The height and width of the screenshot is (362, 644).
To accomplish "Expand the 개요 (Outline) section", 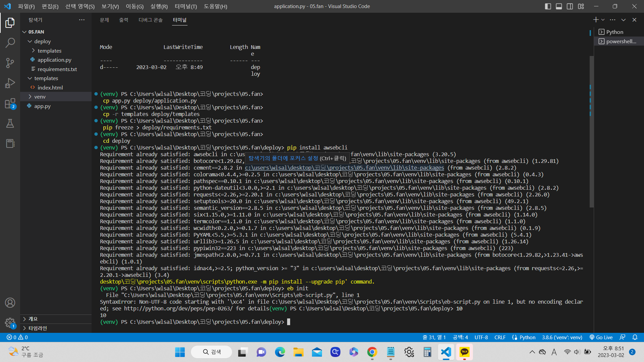I will (x=56, y=319).
